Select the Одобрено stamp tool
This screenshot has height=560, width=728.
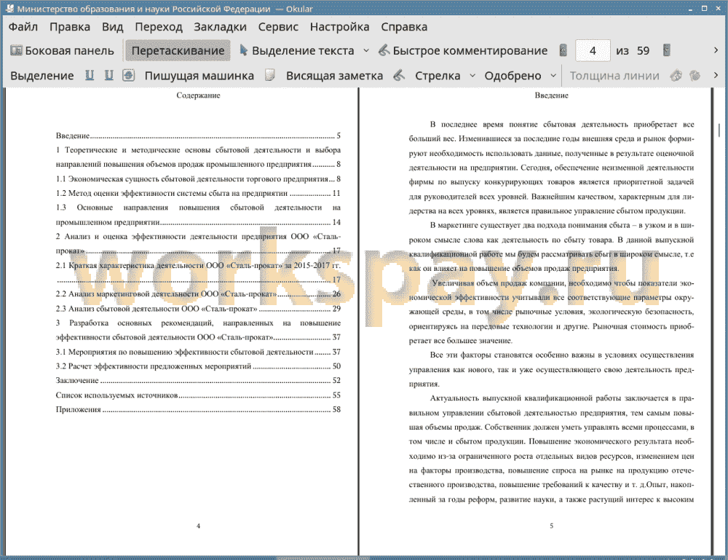pyautogui.click(x=513, y=76)
